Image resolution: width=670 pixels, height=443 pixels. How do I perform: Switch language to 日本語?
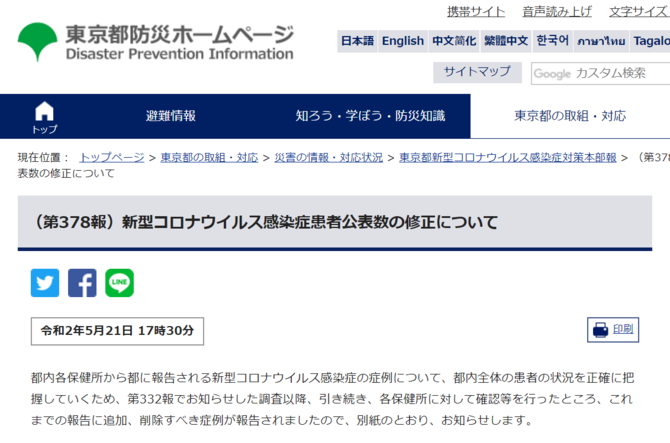click(357, 41)
